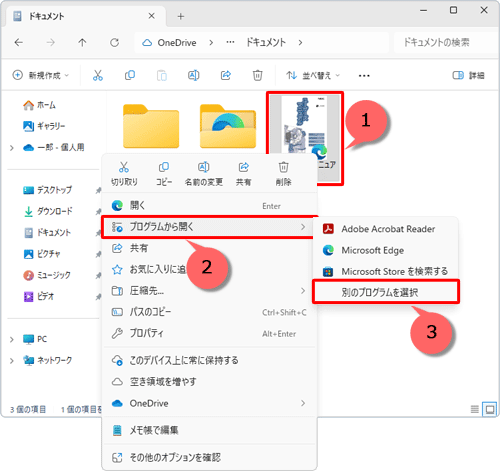Open ホーム in the sidebar
This screenshot has width=500, height=471.
coord(39,105)
